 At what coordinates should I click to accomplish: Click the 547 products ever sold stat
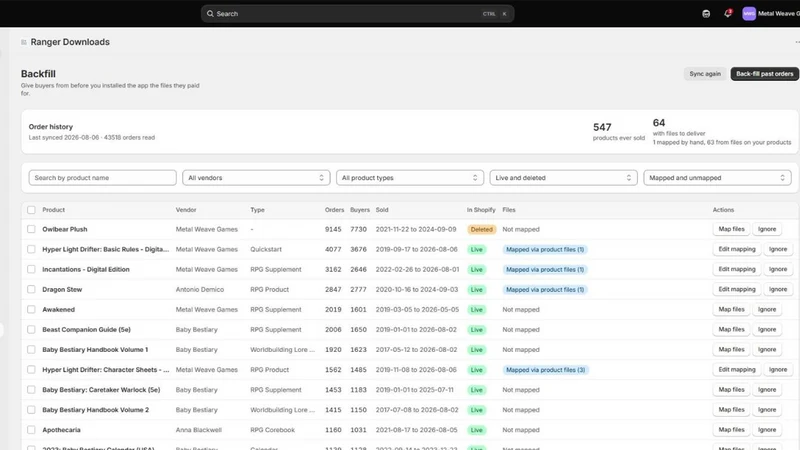(x=618, y=131)
